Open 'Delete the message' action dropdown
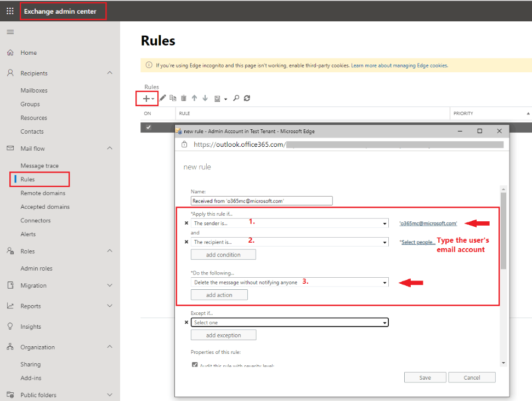 pos(290,282)
